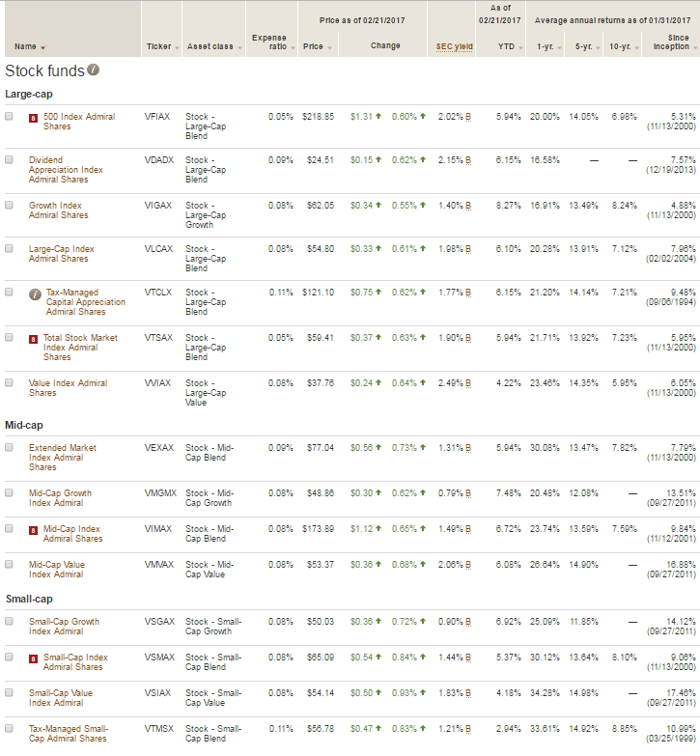
Task: Open the SEC yield header link
Action: pos(454,46)
